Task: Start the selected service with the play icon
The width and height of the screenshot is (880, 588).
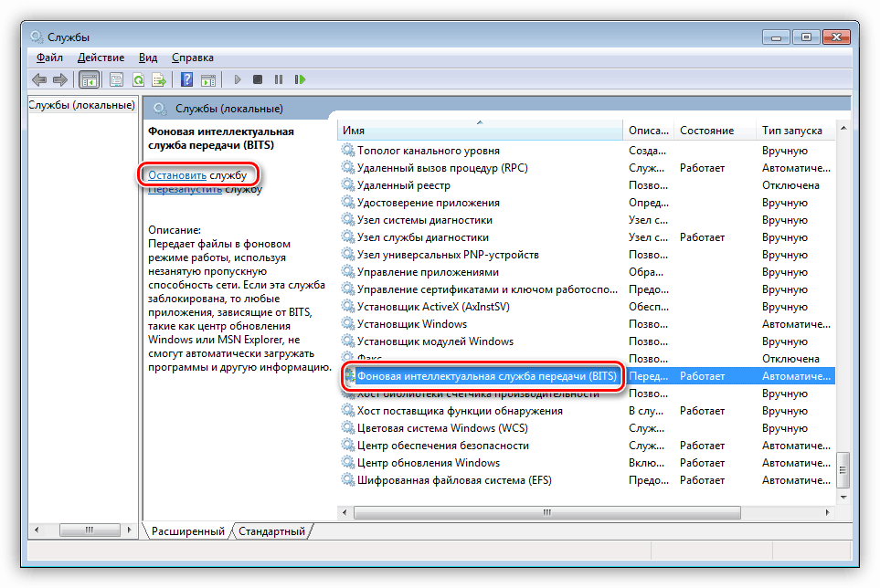Action: [238, 79]
